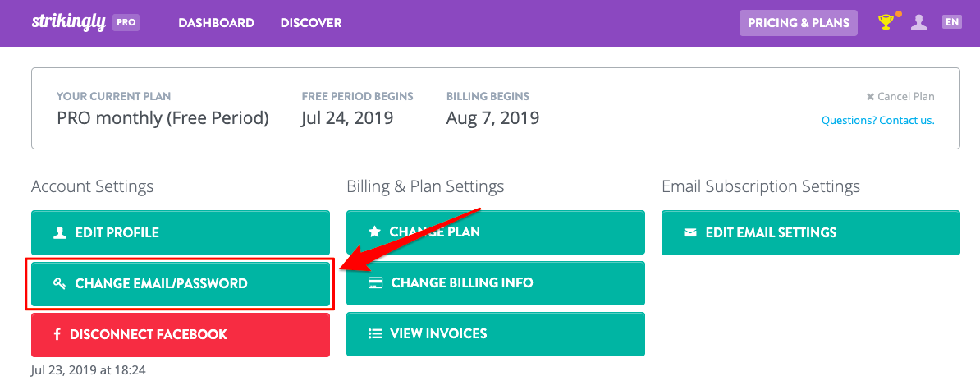Screen dimensions: 980x390
Task: Open the user account avatar icon
Action: (918, 22)
